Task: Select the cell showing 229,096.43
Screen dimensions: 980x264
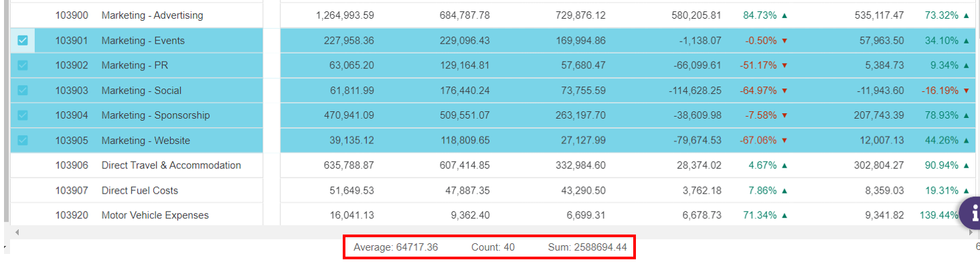Action: tap(465, 41)
